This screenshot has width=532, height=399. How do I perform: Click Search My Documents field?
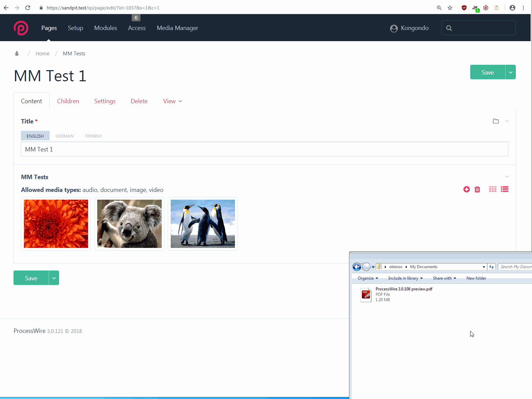click(515, 267)
